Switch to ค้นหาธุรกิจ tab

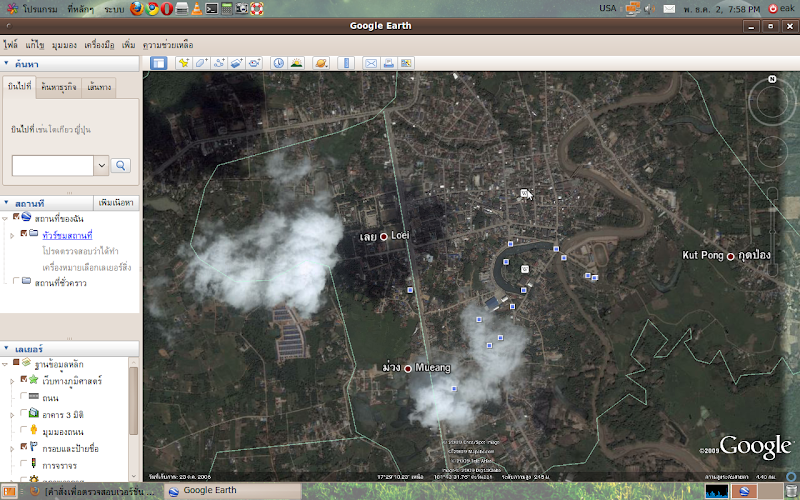pos(59,87)
